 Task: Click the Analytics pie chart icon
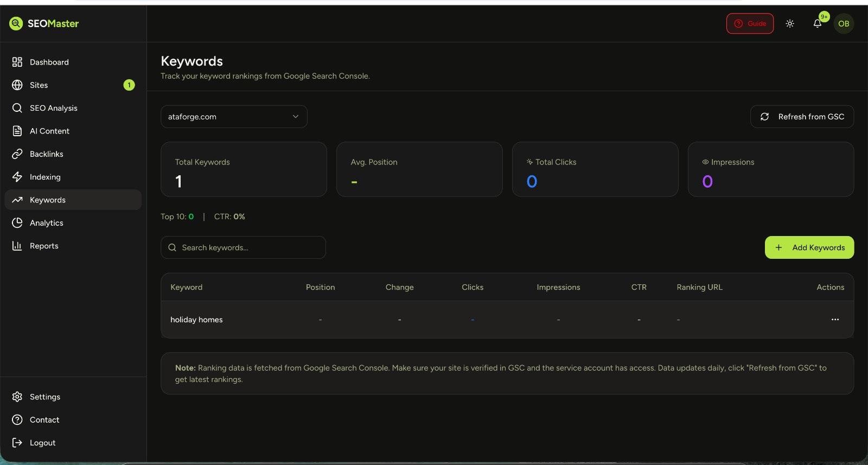coord(17,223)
